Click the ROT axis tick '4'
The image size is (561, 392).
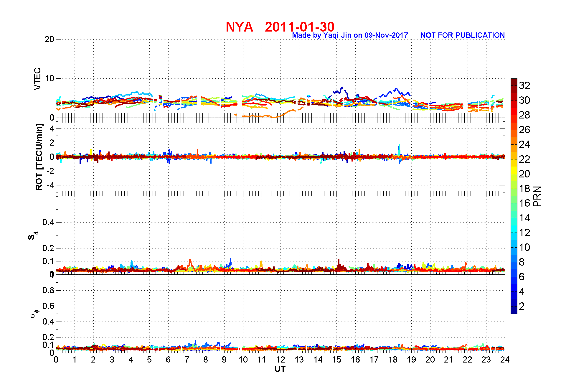pos(52,129)
